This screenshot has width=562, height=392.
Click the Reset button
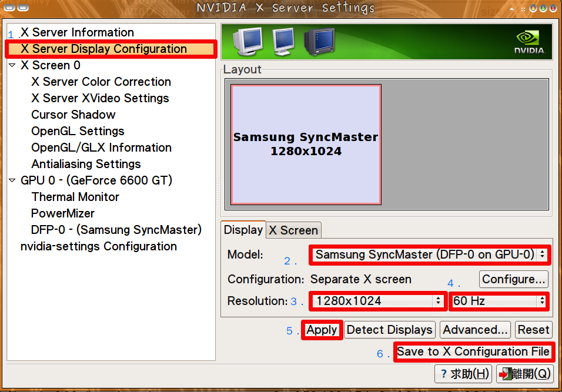(x=533, y=330)
